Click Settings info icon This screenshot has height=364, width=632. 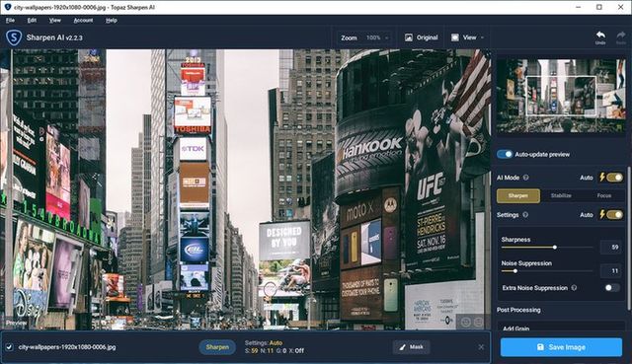click(525, 215)
